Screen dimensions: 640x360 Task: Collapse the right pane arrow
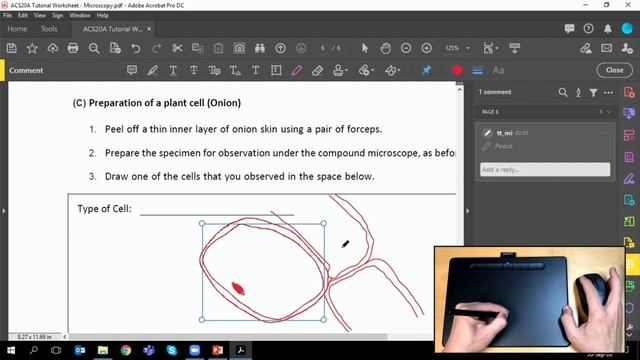(x=468, y=211)
